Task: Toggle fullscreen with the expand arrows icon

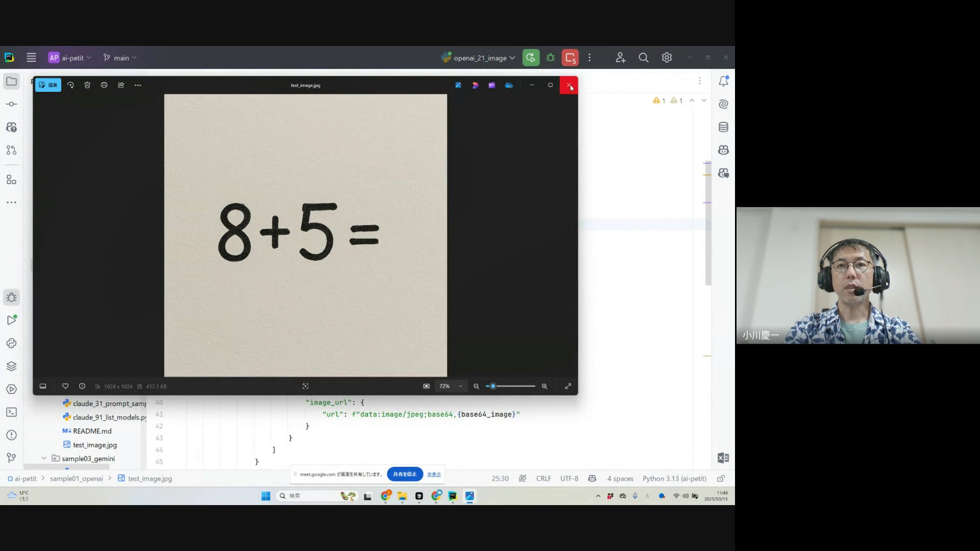Action: click(x=568, y=386)
